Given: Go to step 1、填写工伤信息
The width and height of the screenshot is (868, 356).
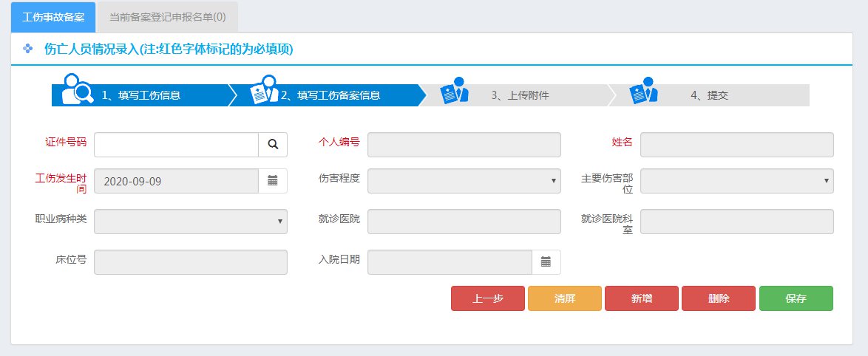Looking at the screenshot, I should click(x=140, y=95).
